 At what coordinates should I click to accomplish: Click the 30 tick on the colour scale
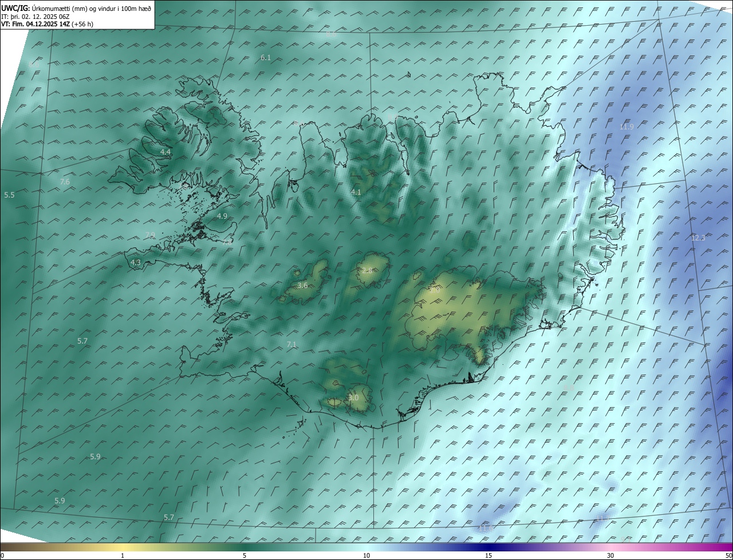[610, 555]
